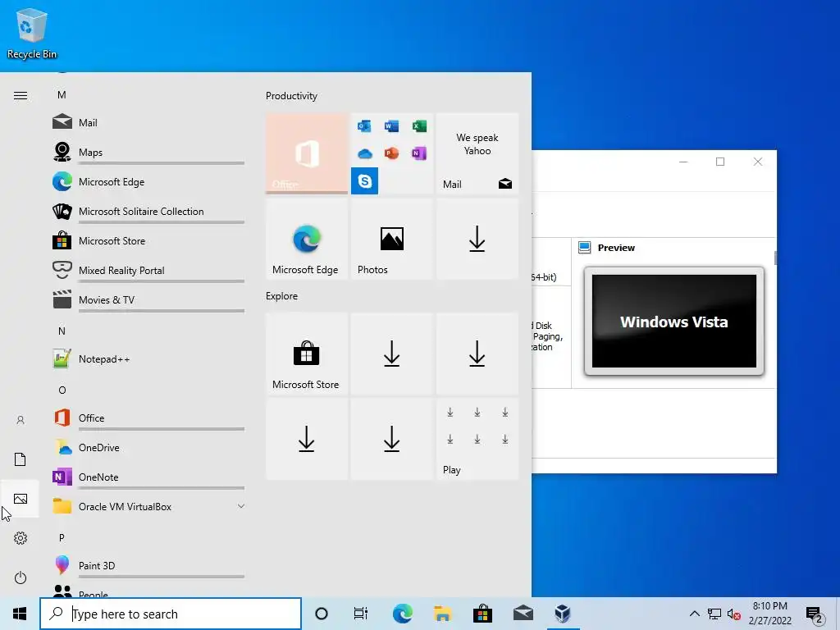Image resolution: width=840 pixels, height=630 pixels.
Task: Launch Notepad++ from the app list
Action: (x=149, y=359)
